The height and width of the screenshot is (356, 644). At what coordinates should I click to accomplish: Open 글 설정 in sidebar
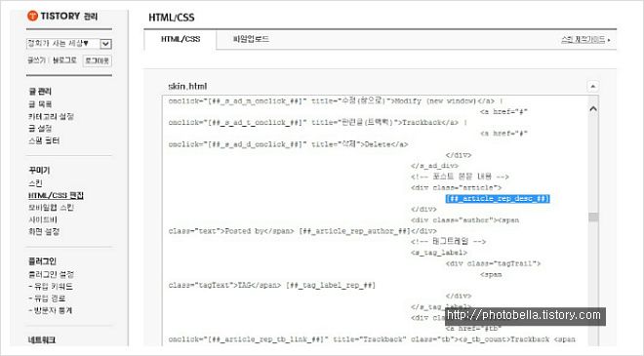coord(40,129)
